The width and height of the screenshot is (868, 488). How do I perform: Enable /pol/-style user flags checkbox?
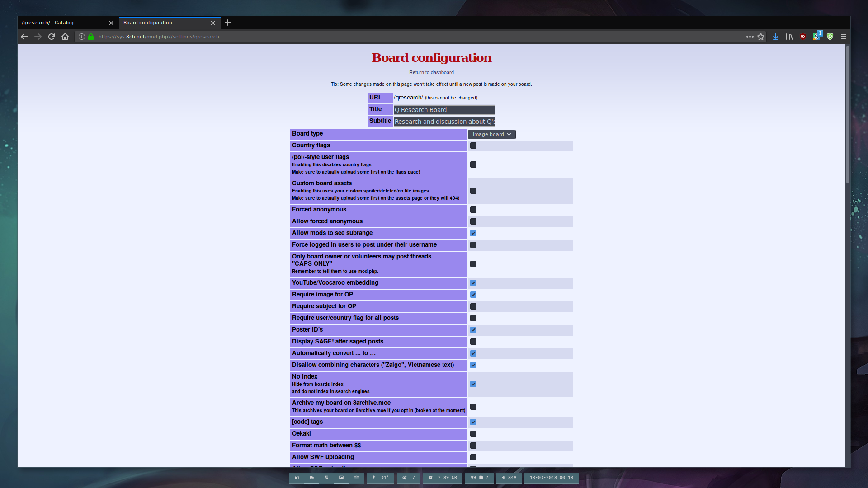(x=473, y=164)
